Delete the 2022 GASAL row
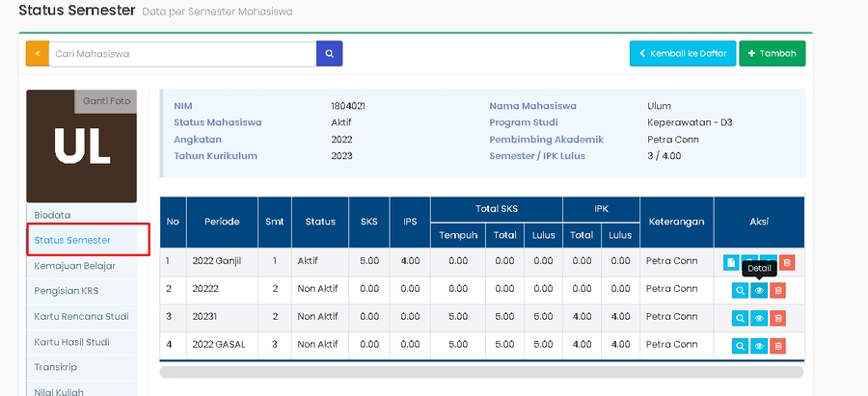The height and width of the screenshot is (396, 868). pos(778,346)
